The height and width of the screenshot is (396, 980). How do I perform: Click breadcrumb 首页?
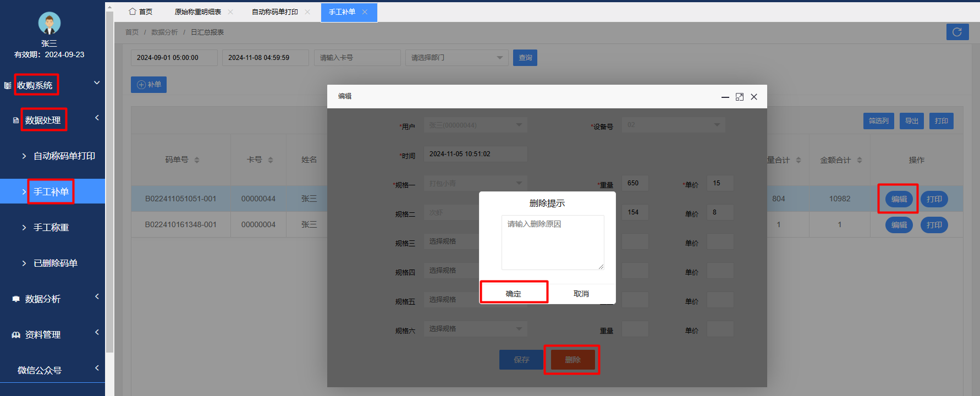click(132, 32)
